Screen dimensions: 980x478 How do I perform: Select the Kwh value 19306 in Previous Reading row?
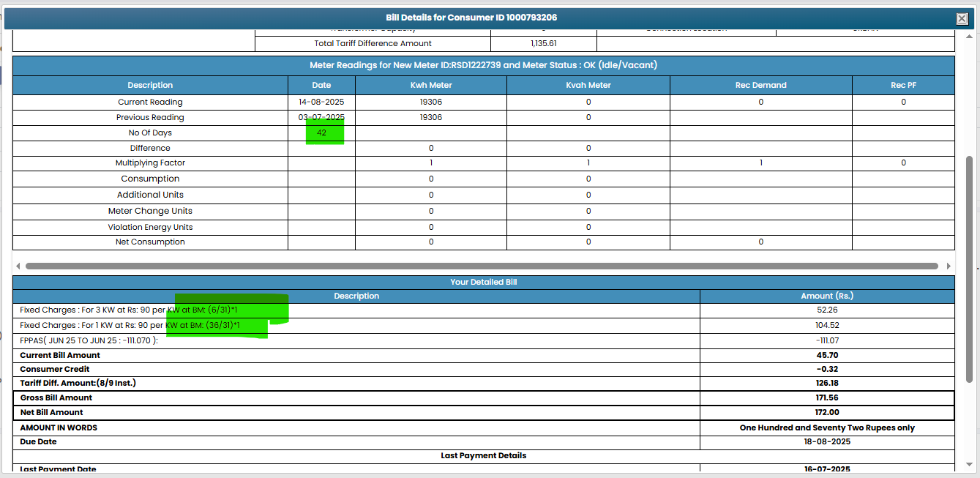(x=431, y=118)
